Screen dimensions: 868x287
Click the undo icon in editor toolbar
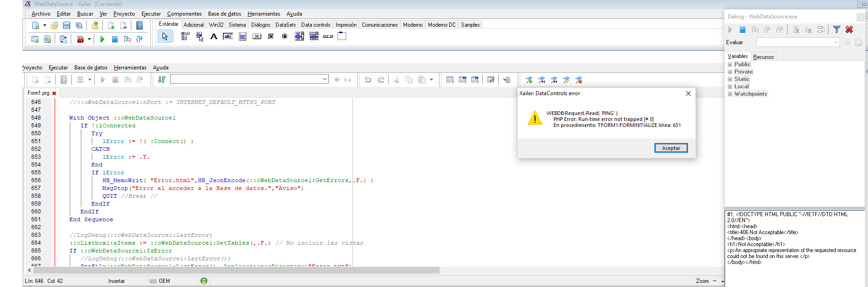(x=368, y=80)
